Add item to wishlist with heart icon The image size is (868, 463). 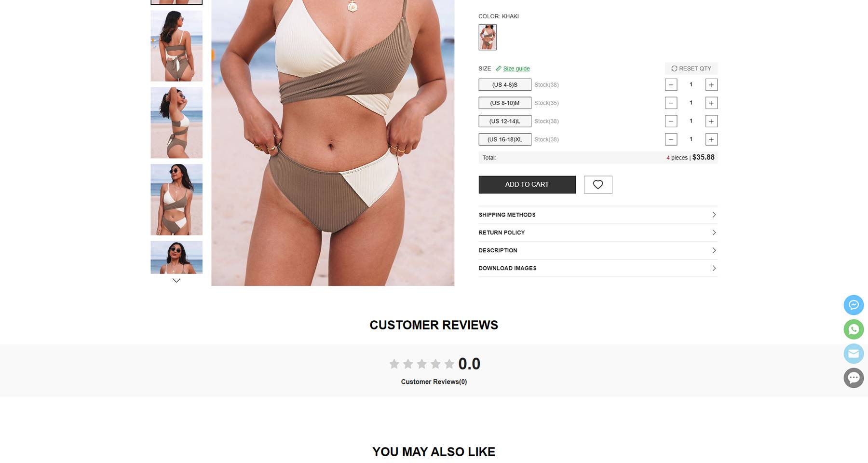point(598,185)
